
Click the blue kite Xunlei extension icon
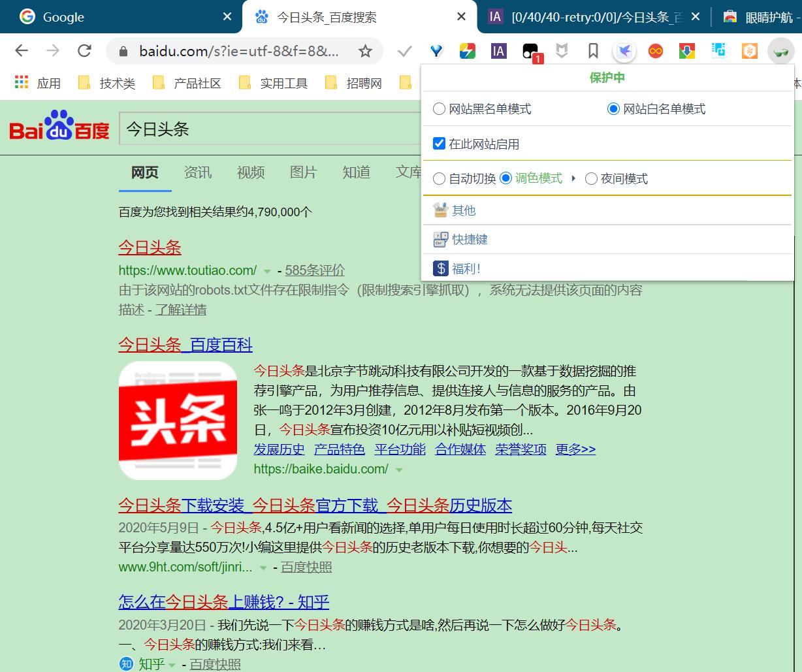tap(624, 50)
